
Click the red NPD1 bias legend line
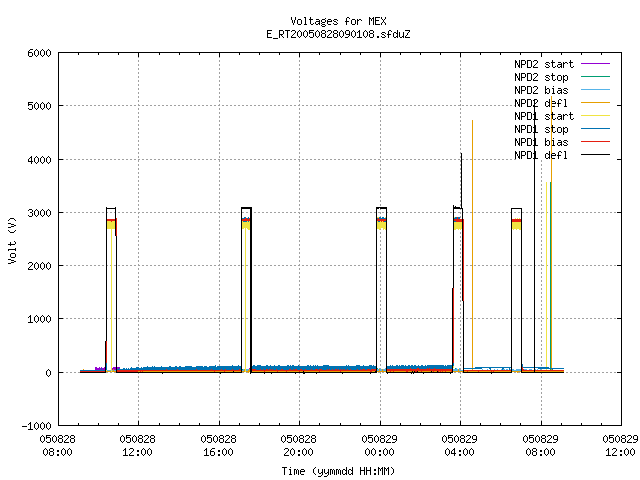[x=596, y=142]
